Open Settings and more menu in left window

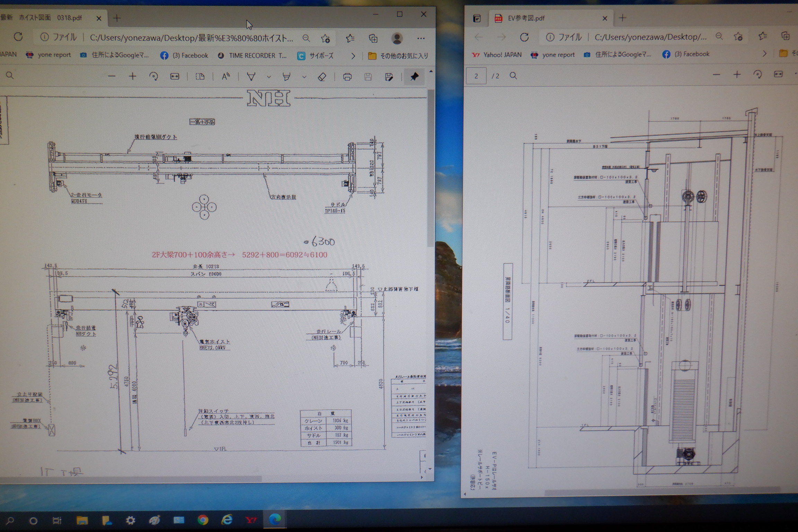point(421,38)
